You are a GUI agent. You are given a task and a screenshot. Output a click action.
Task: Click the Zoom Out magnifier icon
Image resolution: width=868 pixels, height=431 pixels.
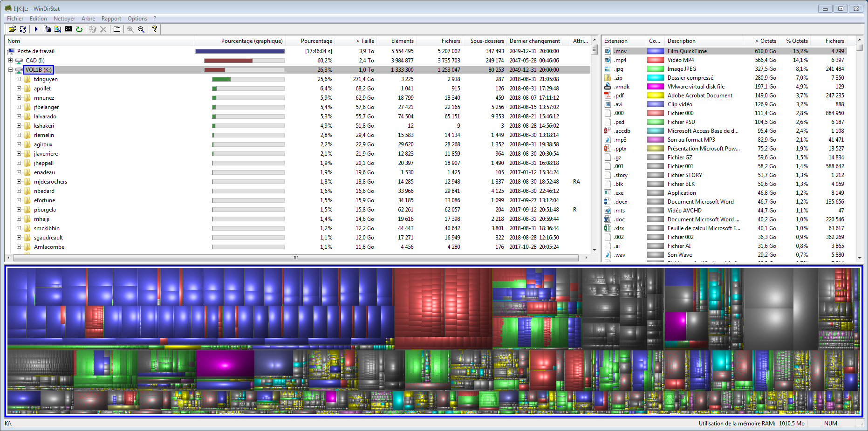pyautogui.click(x=141, y=29)
